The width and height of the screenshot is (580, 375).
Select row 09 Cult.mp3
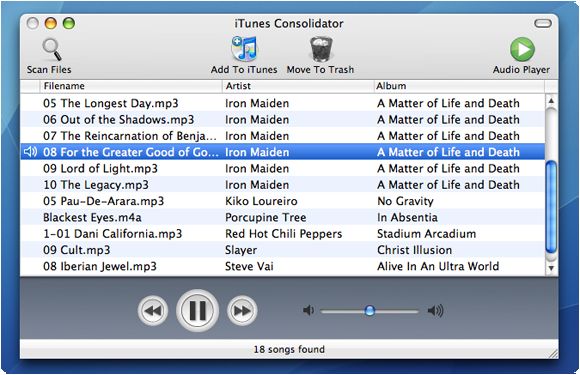tap(283, 249)
